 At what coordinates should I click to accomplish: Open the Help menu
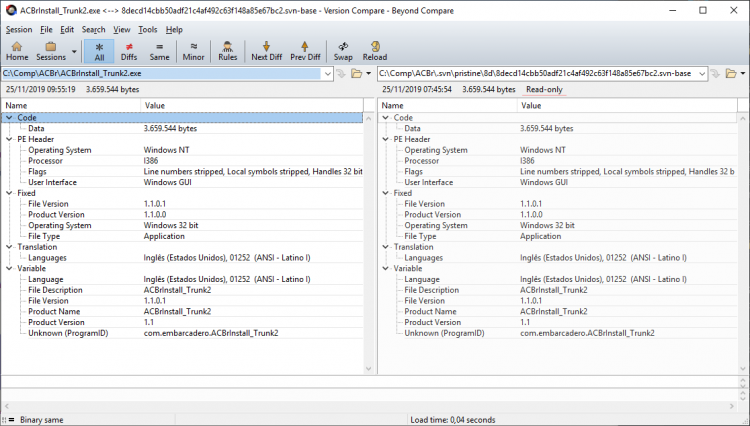(174, 30)
